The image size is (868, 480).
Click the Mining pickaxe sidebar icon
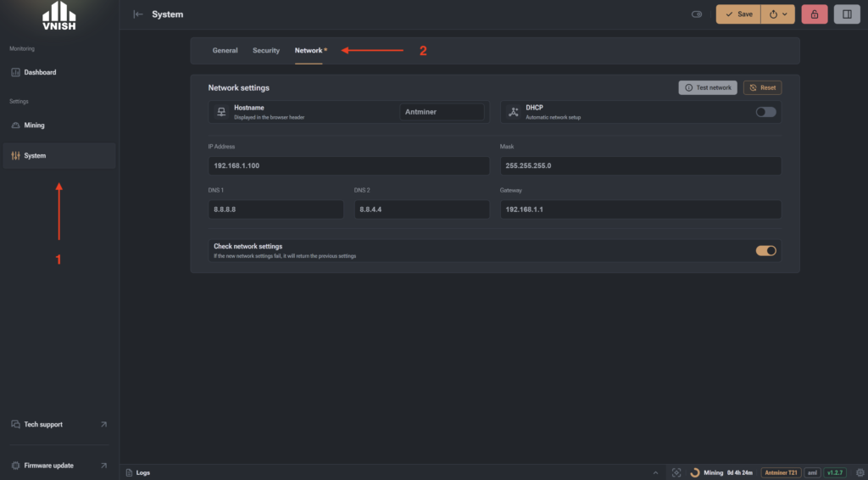[x=15, y=126]
